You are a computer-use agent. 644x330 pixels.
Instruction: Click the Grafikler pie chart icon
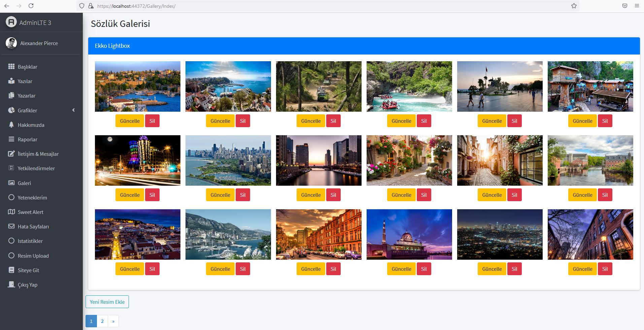11,110
